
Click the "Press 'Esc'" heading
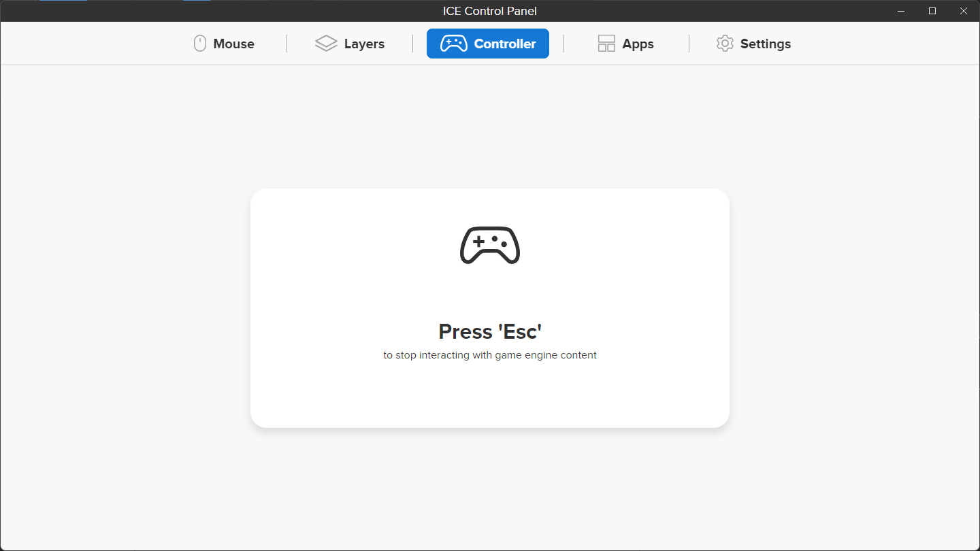coord(490,331)
